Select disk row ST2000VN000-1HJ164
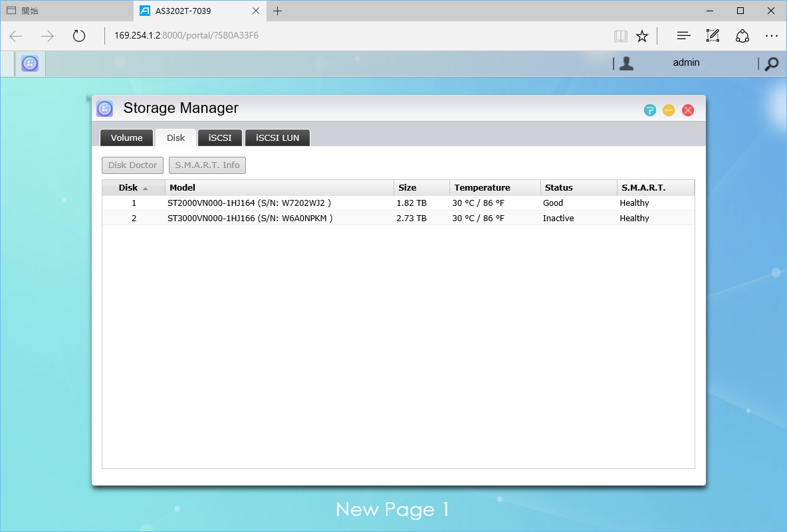This screenshot has width=787, height=532. (399, 203)
